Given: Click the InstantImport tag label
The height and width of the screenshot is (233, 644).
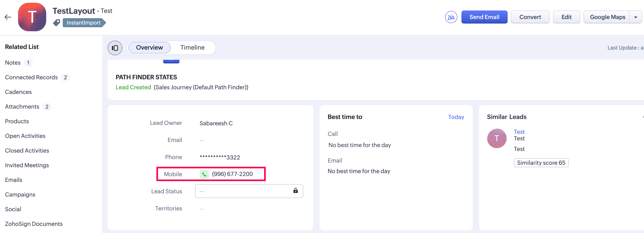Looking at the screenshot, I should pos(84,23).
